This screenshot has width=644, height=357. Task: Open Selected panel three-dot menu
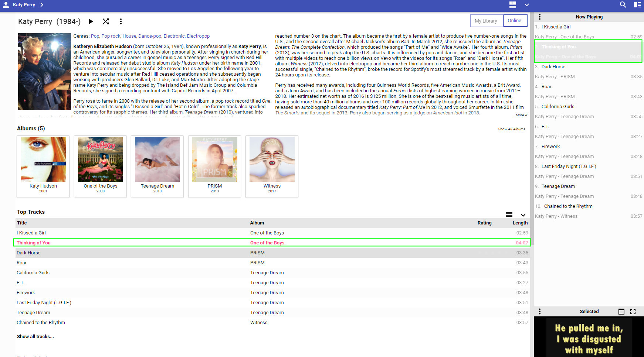540,312
